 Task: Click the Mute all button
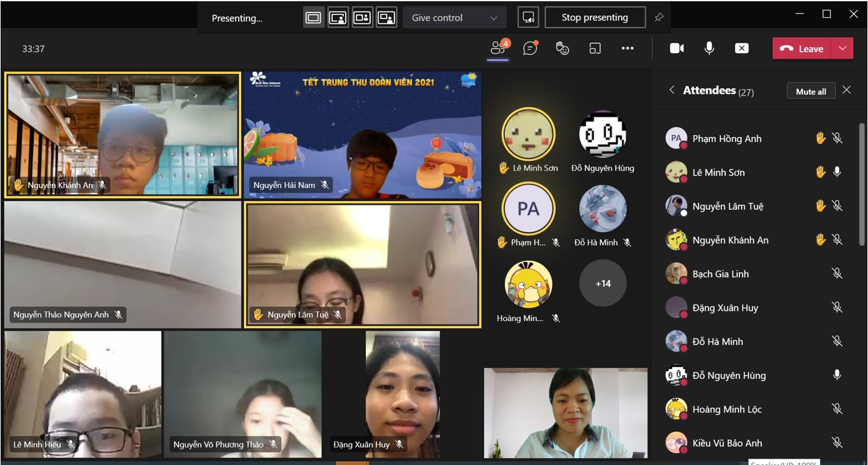pyautogui.click(x=811, y=91)
